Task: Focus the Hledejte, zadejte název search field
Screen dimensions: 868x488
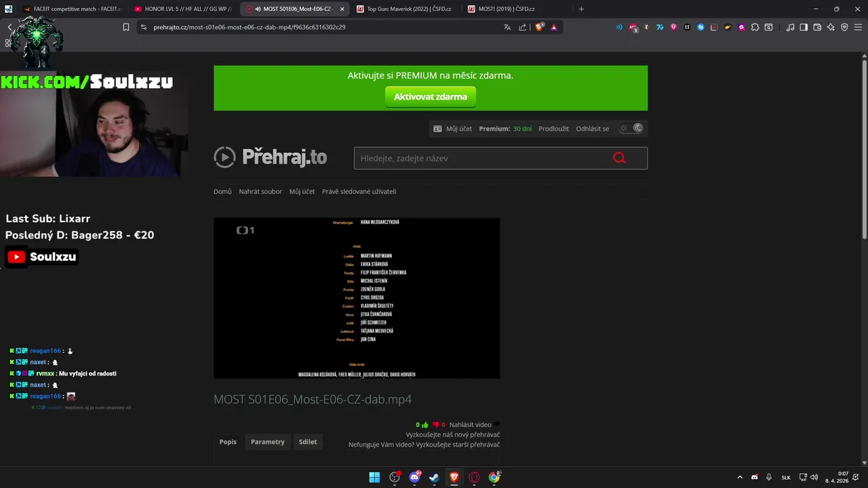Action: 500,158
